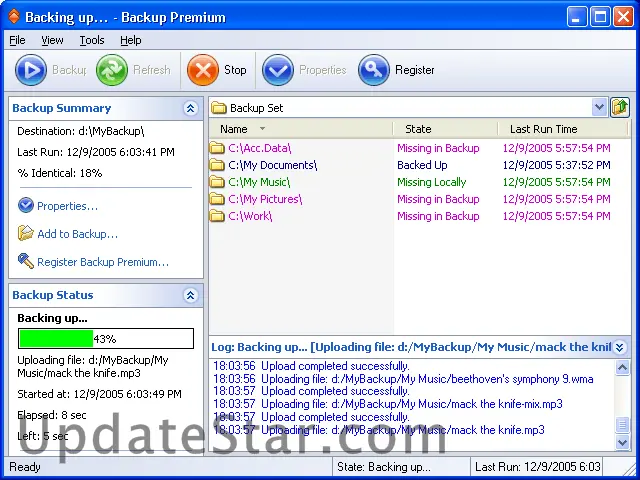
Task: Open the Tools menu
Action: tap(92, 40)
